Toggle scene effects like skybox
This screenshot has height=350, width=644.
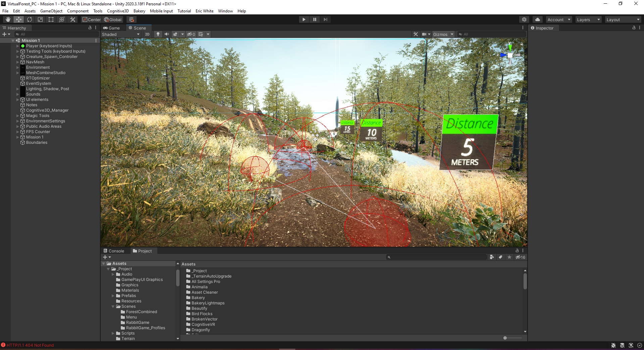coord(175,34)
